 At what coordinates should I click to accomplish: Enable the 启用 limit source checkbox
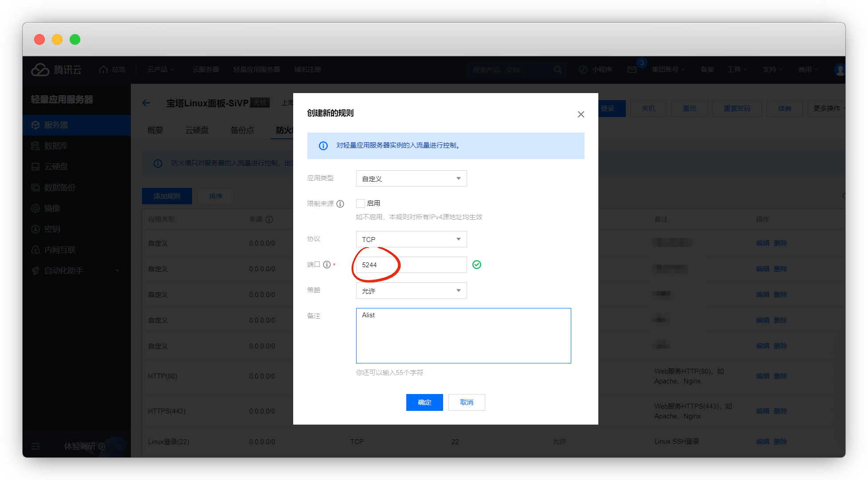click(361, 203)
